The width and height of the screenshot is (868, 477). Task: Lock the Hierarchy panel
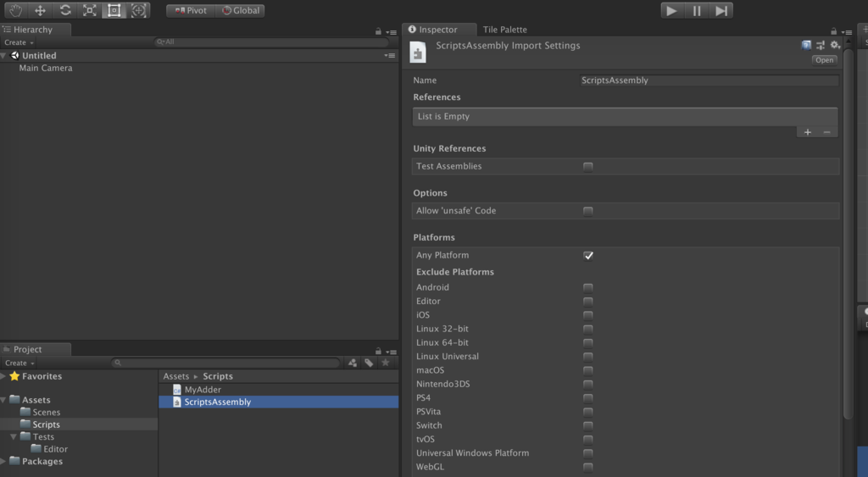378,31
